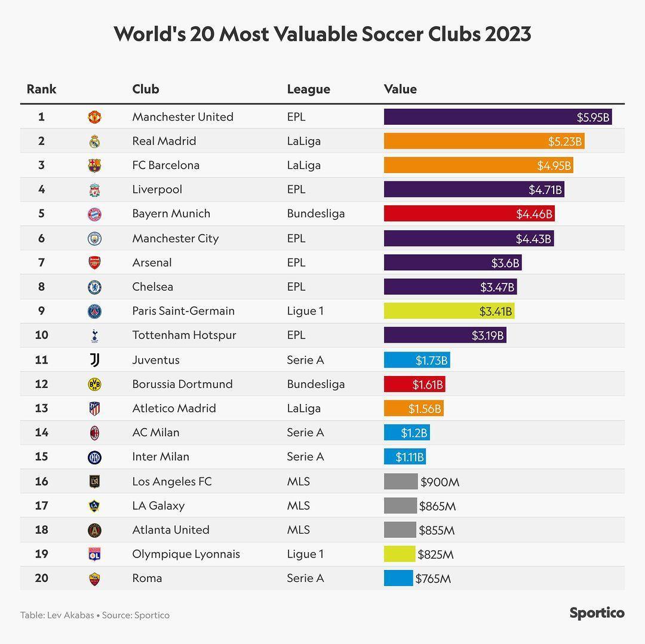Click the red $4.46B Bayern bar
This screenshot has height=644, width=645.
tap(469, 214)
